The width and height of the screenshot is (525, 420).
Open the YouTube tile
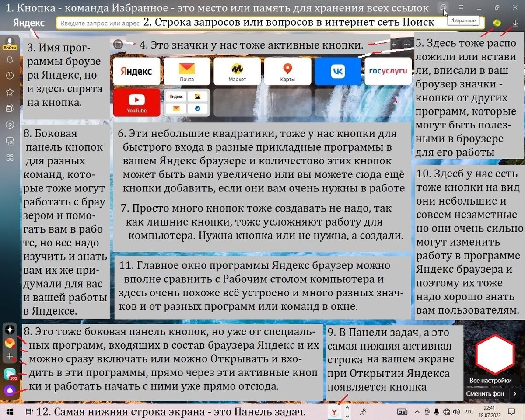pyautogui.click(x=136, y=103)
